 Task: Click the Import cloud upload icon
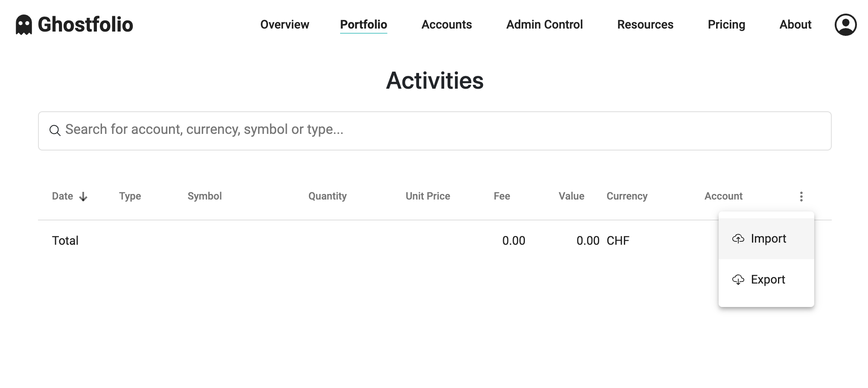(x=738, y=239)
